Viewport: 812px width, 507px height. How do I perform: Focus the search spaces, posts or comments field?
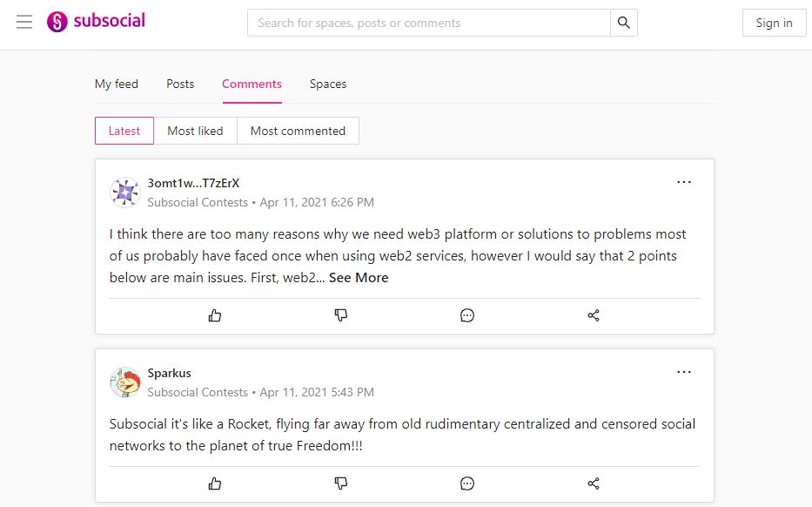[428, 23]
